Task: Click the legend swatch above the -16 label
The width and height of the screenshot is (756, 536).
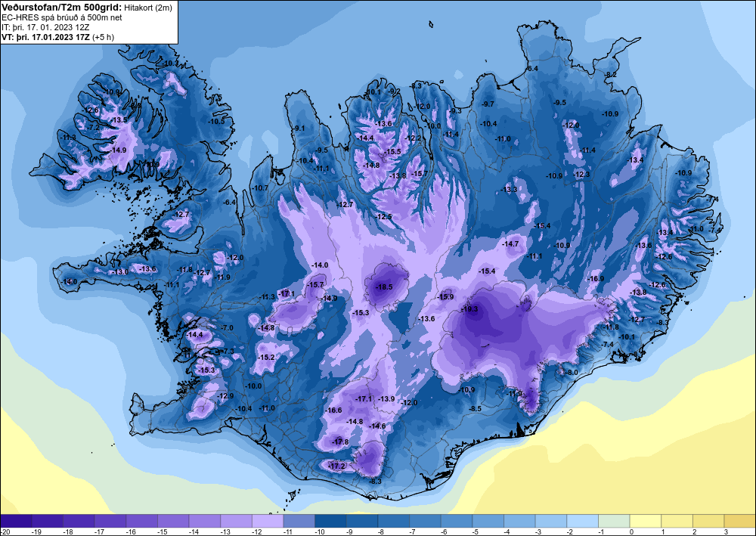Action: 142,521
